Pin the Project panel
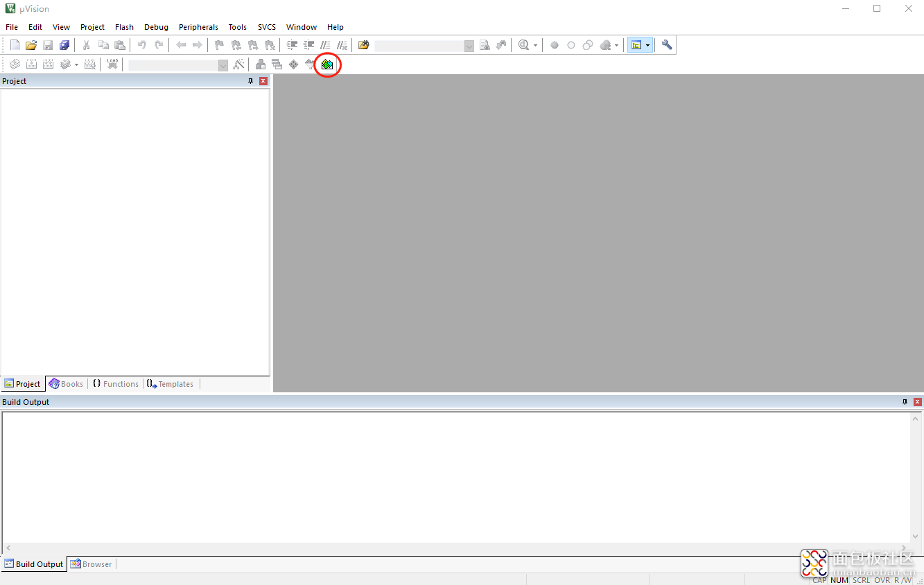Image resolution: width=924 pixels, height=585 pixels. 251,81
